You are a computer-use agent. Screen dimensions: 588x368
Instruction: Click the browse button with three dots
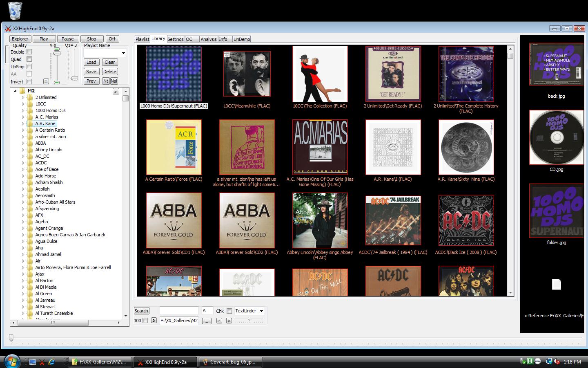(x=207, y=321)
